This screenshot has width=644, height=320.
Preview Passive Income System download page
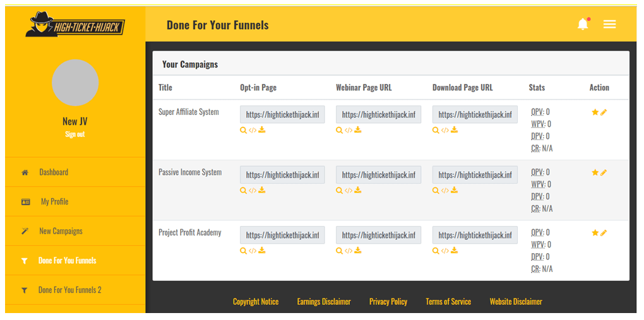coord(436,191)
